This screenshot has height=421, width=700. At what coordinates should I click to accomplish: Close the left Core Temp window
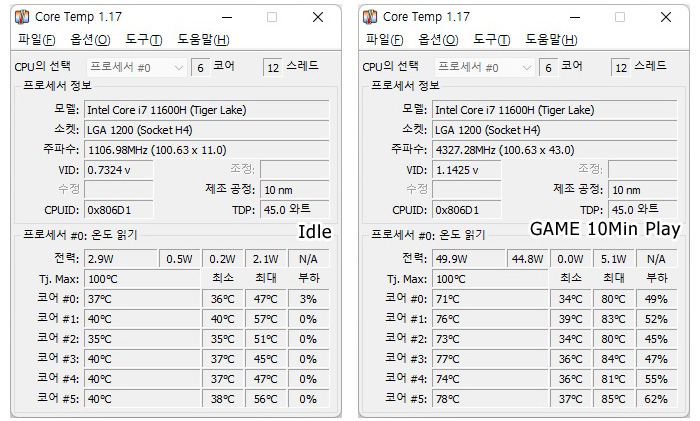[317, 17]
